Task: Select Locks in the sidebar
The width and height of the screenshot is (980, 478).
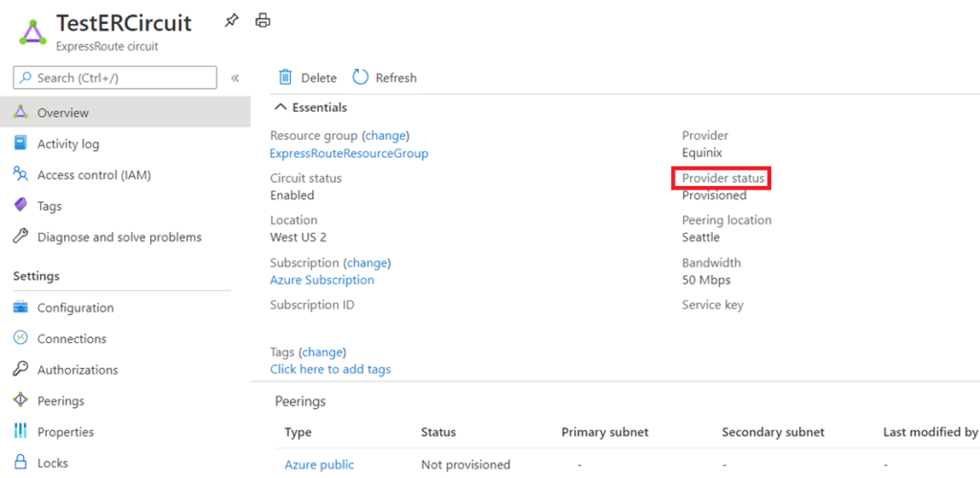Action: (x=125, y=463)
